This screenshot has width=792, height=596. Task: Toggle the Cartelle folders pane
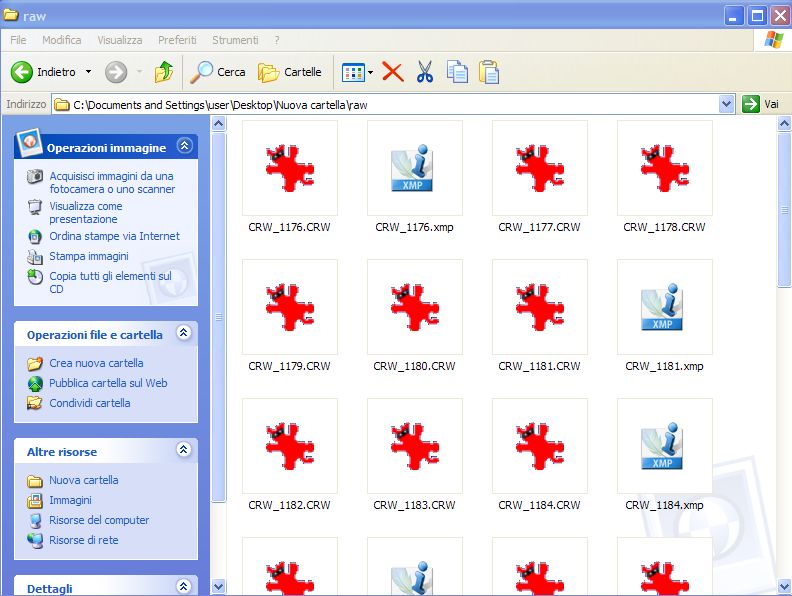[289, 72]
